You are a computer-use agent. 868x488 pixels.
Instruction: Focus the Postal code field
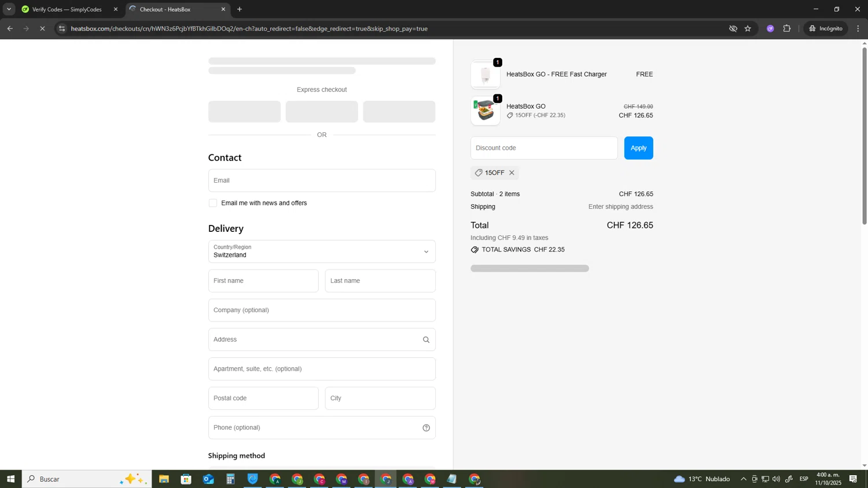coord(263,398)
